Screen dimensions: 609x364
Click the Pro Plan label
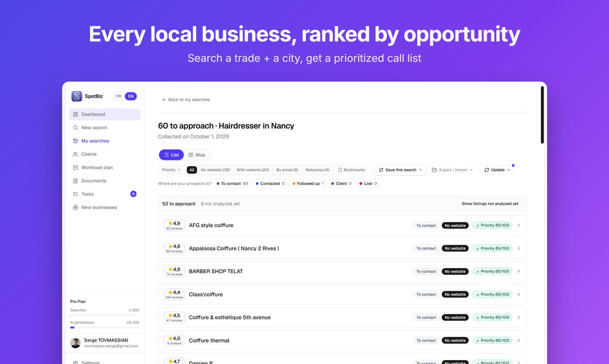coord(78,302)
